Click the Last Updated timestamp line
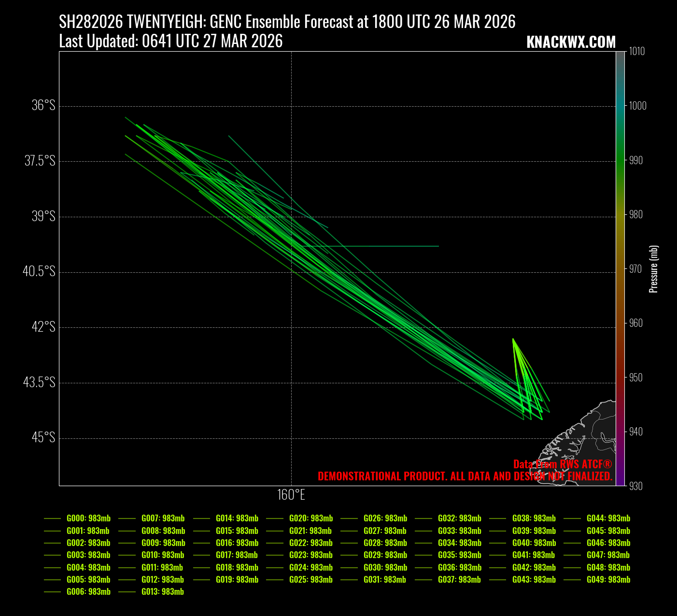The image size is (677, 616). tap(170, 42)
